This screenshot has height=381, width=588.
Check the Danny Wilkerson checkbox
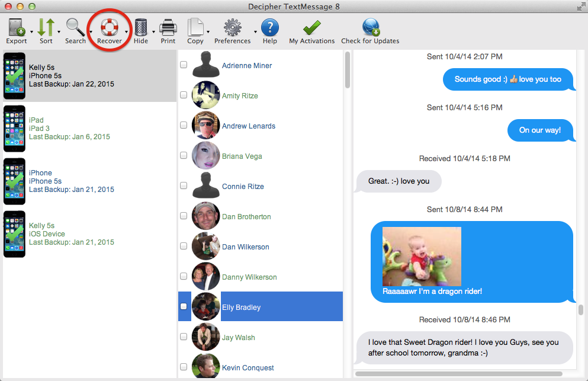tap(184, 276)
